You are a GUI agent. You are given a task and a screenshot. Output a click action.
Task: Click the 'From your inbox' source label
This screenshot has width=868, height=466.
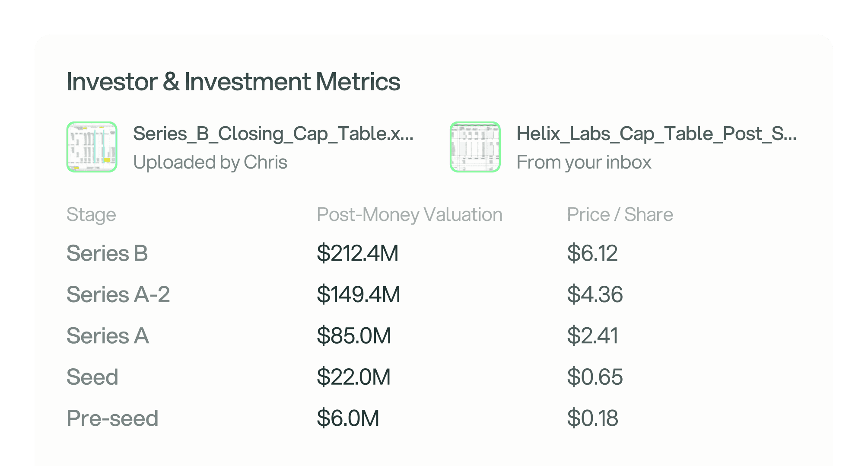coord(584,163)
